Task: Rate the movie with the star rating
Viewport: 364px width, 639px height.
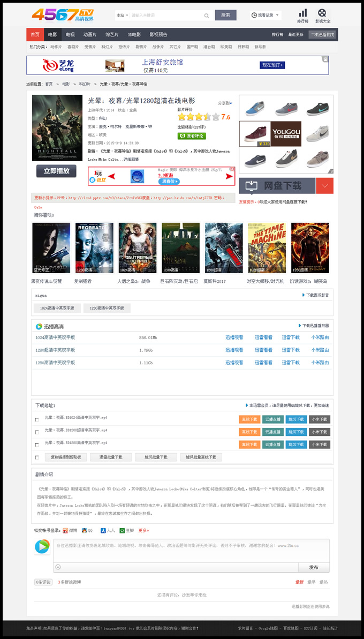Action: point(199,117)
